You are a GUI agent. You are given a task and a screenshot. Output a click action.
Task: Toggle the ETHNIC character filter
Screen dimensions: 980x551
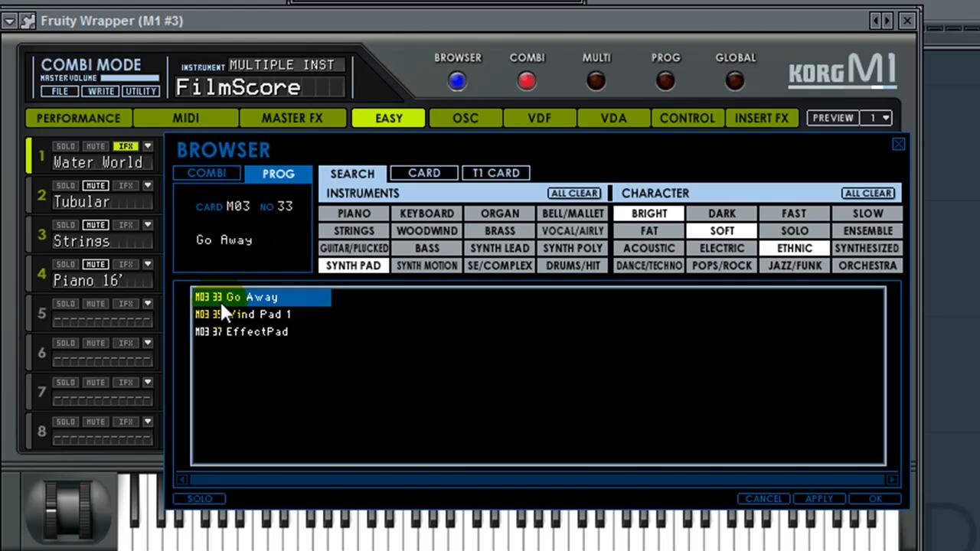point(795,248)
